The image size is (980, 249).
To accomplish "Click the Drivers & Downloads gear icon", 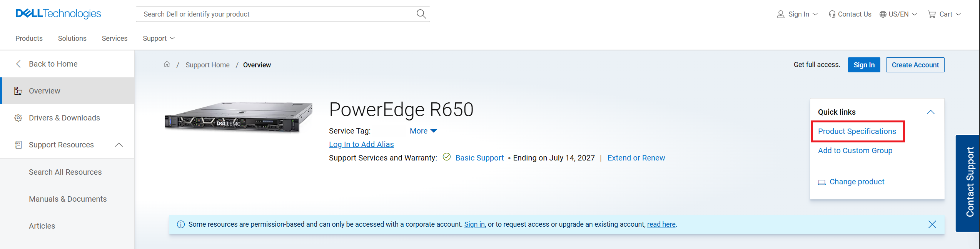I will [x=18, y=118].
